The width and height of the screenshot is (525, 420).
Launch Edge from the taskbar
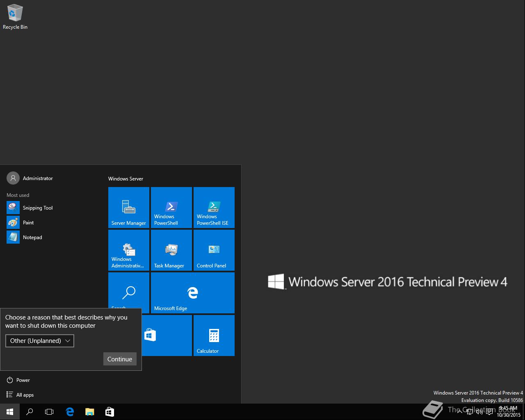70,412
